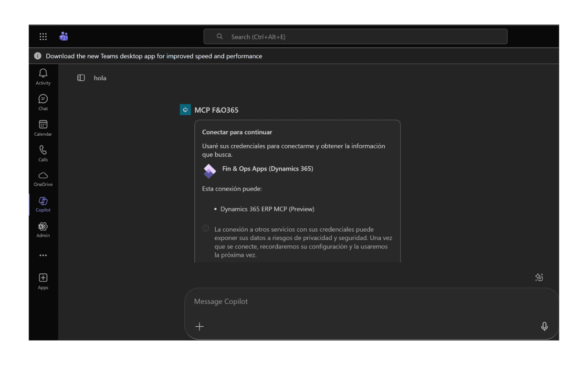The height and width of the screenshot is (365, 588).
Task: Open the app launcher grid icon
Action: 43,37
